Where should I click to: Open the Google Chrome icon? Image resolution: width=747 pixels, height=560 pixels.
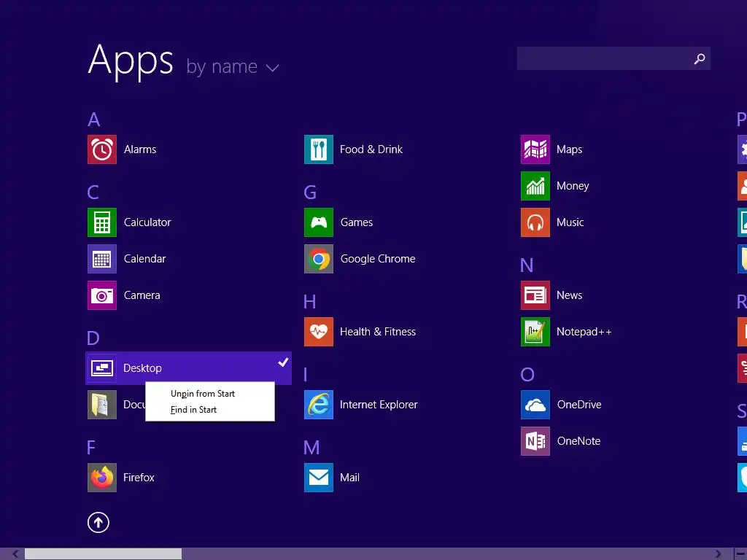click(319, 259)
